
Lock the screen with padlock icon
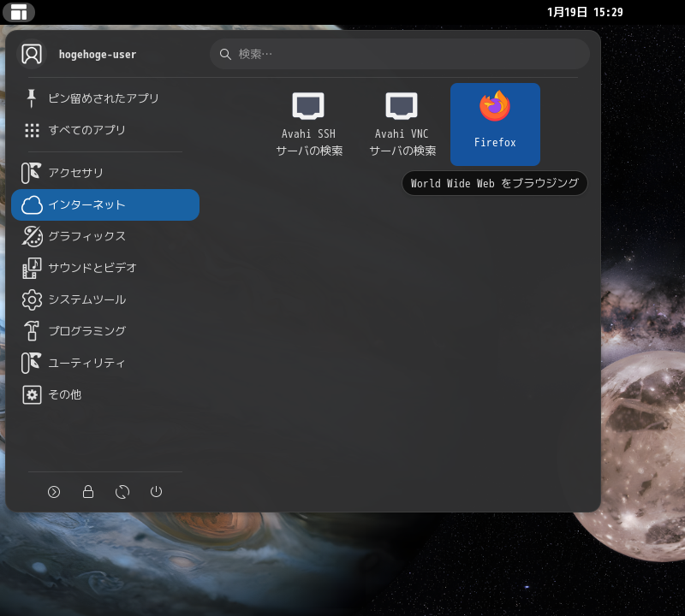88,492
